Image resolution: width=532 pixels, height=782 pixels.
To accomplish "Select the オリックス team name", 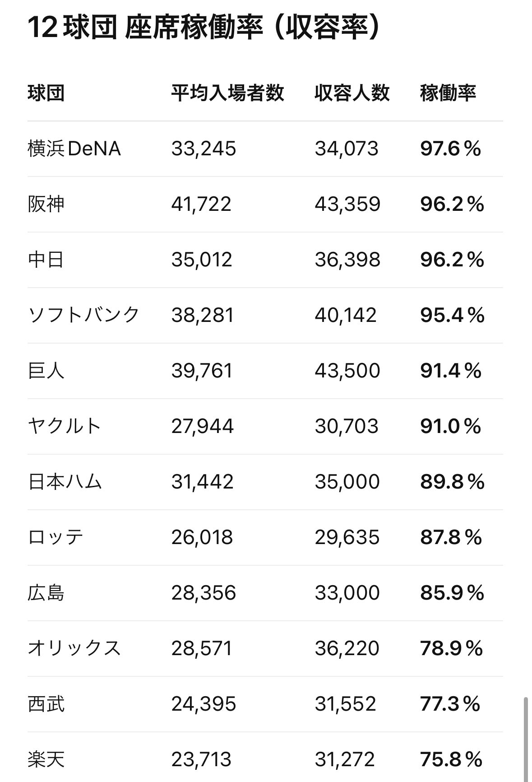I will pyautogui.click(x=74, y=648).
